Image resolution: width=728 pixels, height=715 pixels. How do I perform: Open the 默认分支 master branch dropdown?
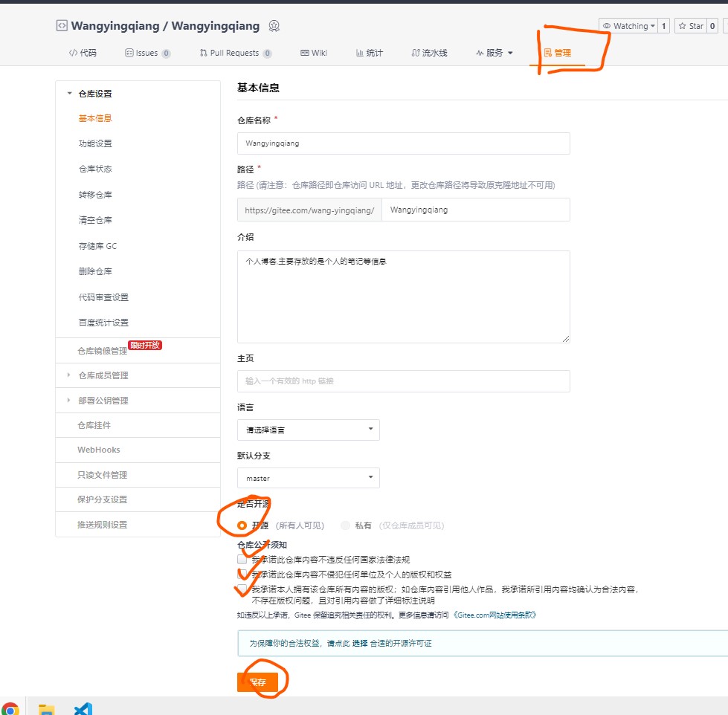308,478
